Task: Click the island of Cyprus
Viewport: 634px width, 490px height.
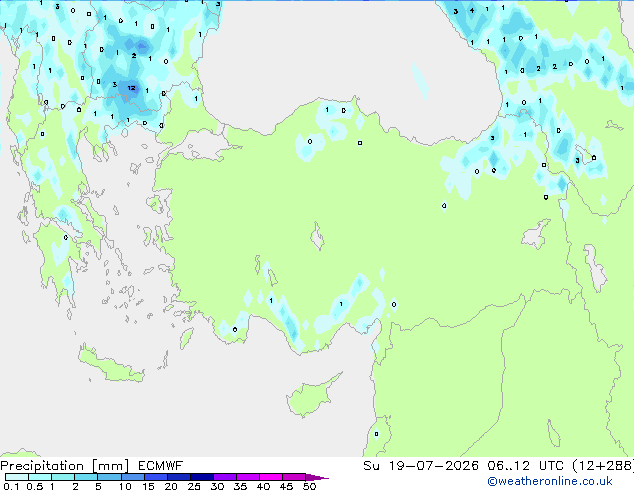Action: tap(313, 395)
